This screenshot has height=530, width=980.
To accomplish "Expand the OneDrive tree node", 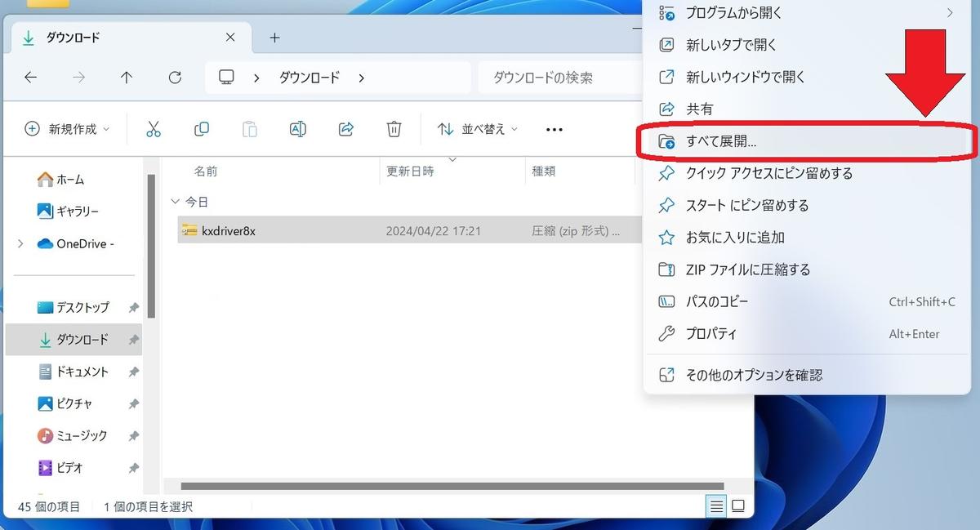I will (x=20, y=243).
